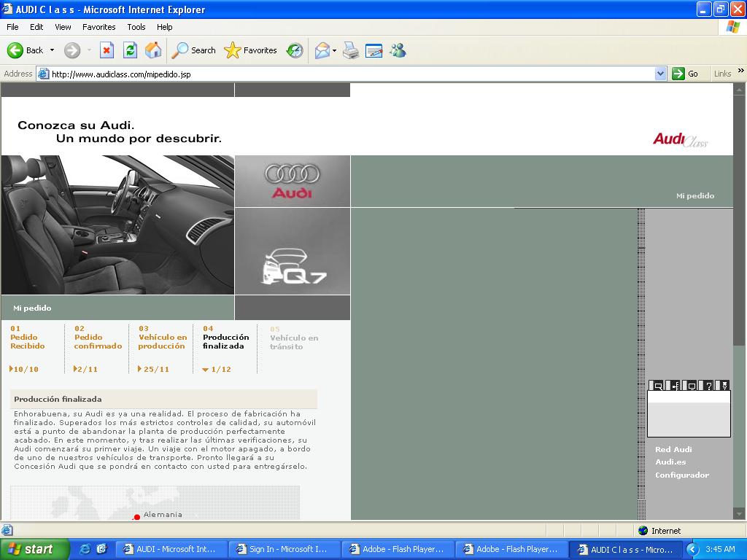Click the question mark help icon
The width and height of the screenshot is (747, 560).
(x=708, y=385)
